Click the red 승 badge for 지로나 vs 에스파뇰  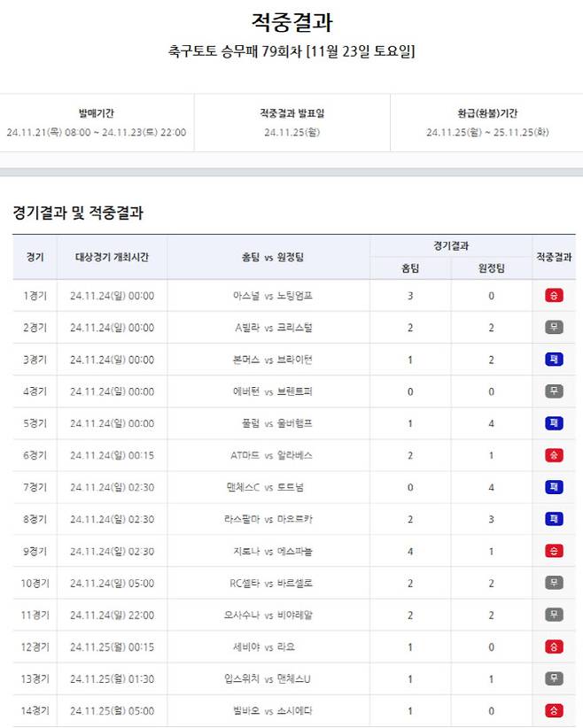pos(554,551)
